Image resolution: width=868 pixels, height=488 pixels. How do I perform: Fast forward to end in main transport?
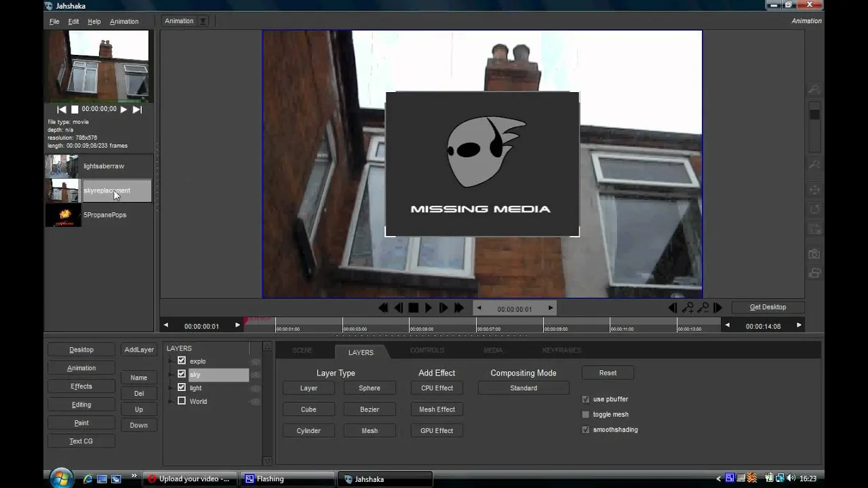(459, 308)
